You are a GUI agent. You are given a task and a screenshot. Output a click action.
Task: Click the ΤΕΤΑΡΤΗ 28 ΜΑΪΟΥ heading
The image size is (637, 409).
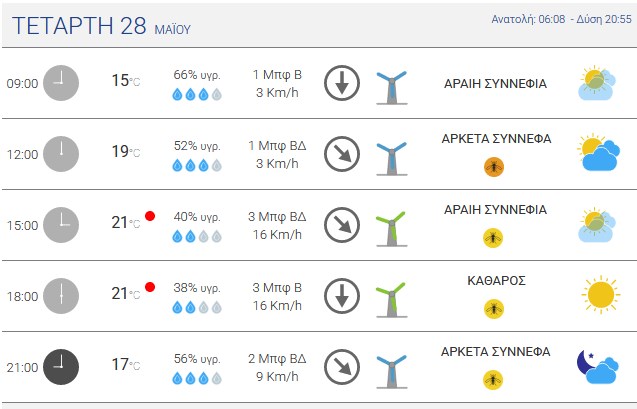101,26
